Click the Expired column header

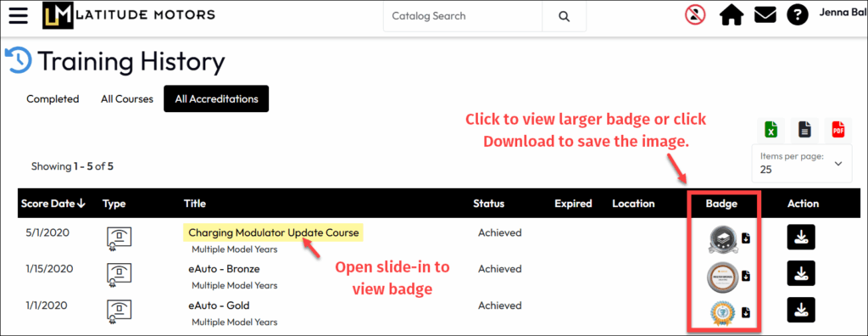point(574,204)
